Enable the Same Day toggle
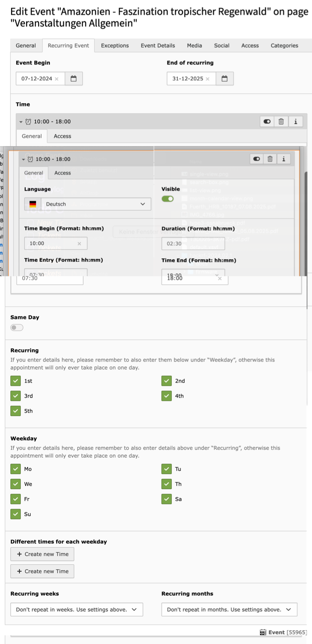This screenshot has height=644, width=312. (x=16, y=327)
